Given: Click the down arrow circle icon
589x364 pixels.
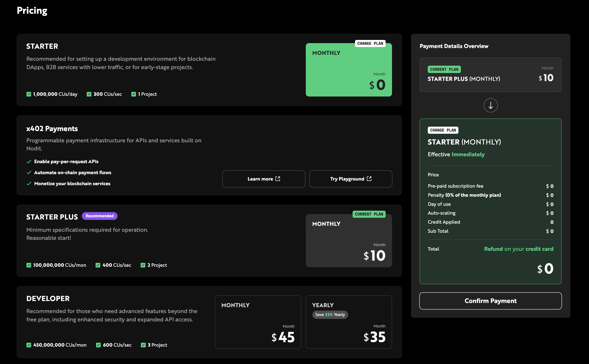Looking at the screenshot, I should pos(491,105).
